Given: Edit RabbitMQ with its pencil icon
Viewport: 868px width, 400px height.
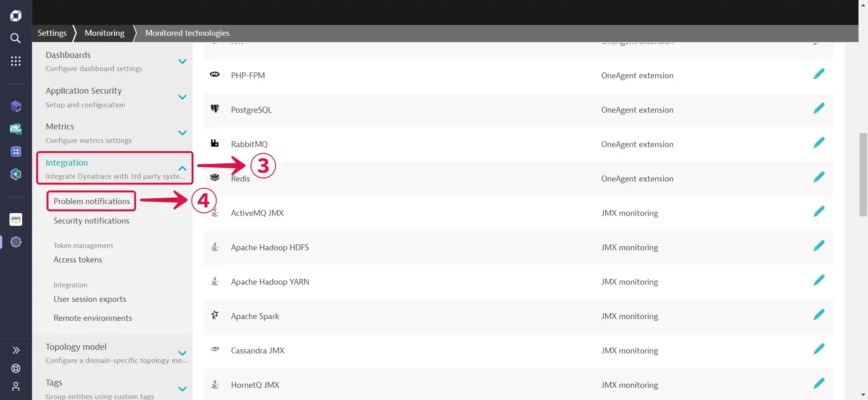Looking at the screenshot, I should (x=819, y=143).
